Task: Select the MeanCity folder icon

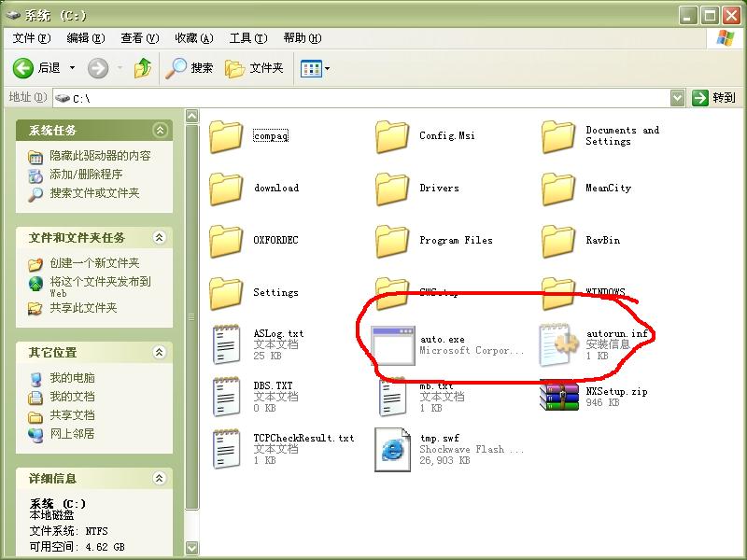Action: tap(557, 189)
